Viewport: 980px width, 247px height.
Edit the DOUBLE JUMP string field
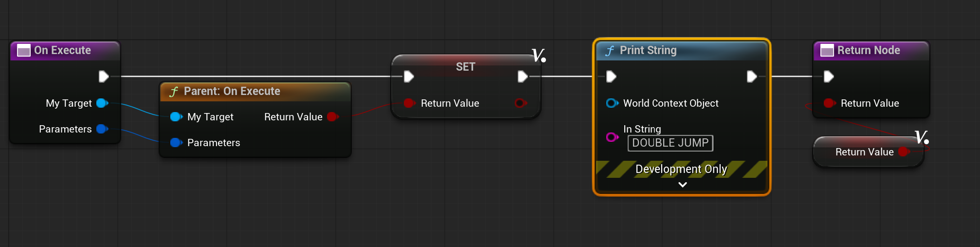point(671,143)
